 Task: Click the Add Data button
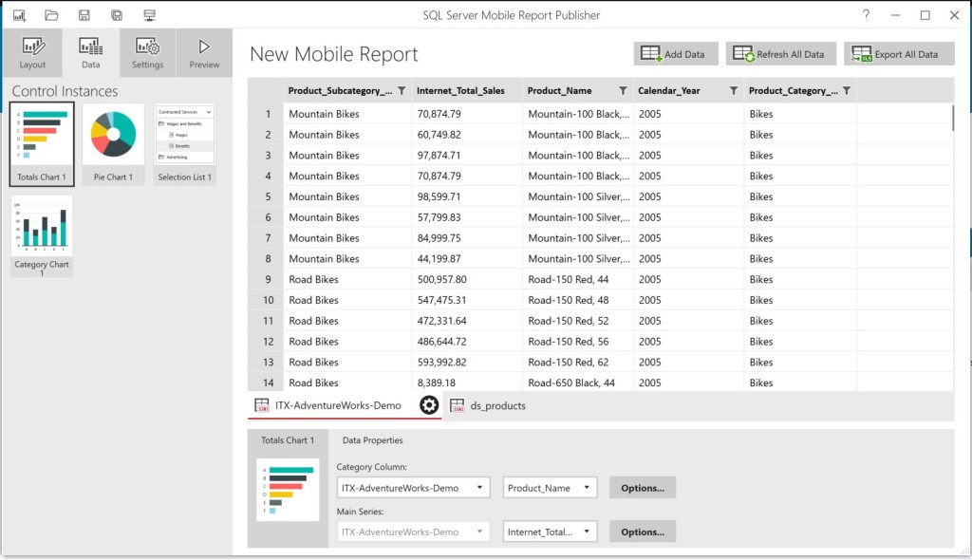pos(675,53)
